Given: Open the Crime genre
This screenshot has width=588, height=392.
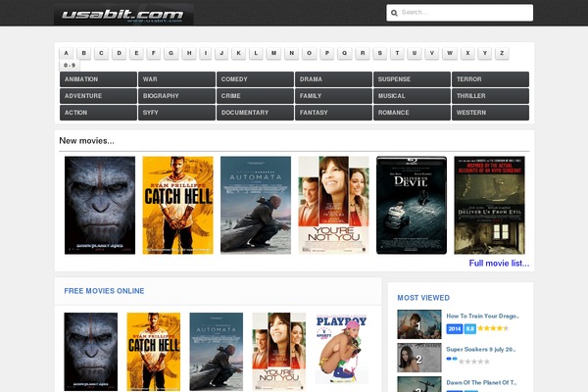Looking at the screenshot, I should click(255, 96).
